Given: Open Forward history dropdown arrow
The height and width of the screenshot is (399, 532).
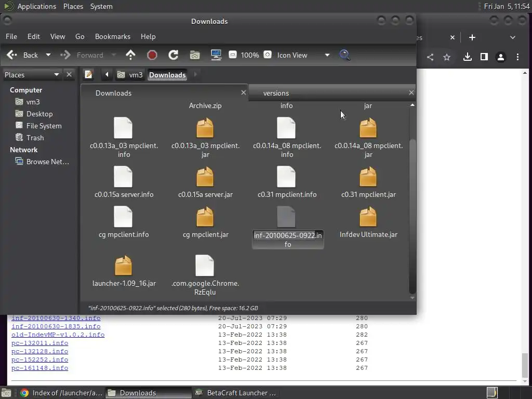Looking at the screenshot, I should [114, 55].
